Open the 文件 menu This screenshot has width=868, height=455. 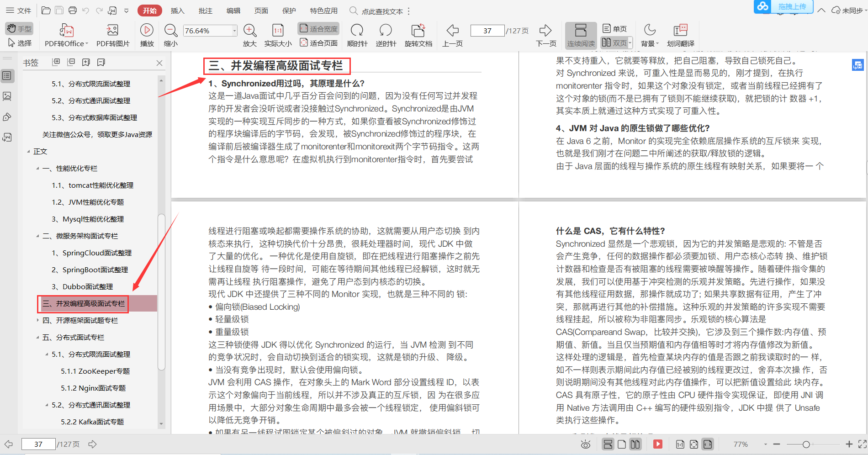tap(18, 10)
